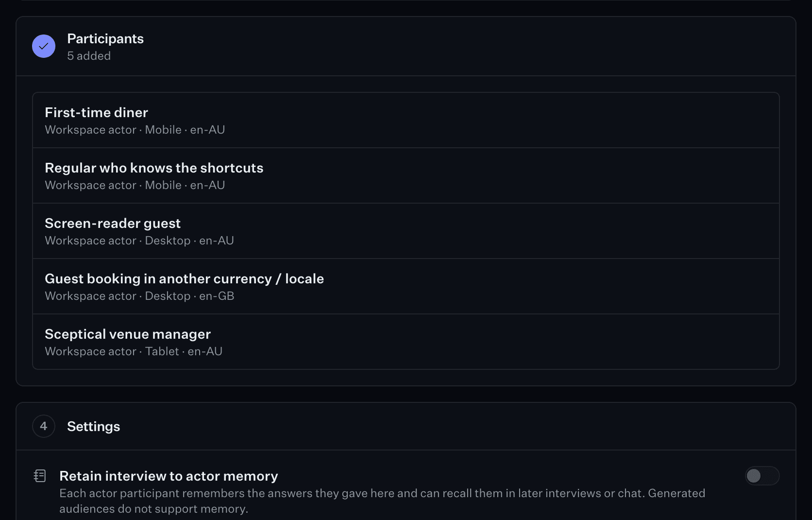Collapse the Settings section header

pos(406,426)
